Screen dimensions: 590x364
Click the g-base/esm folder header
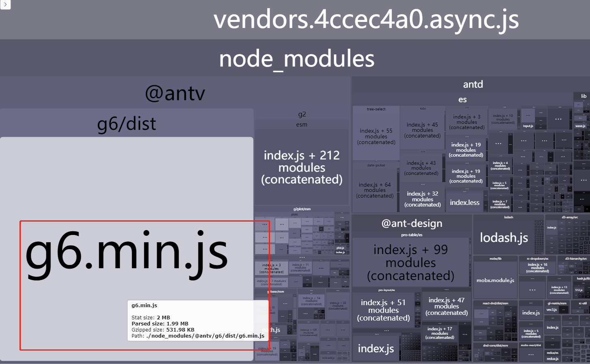click(x=276, y=291)
